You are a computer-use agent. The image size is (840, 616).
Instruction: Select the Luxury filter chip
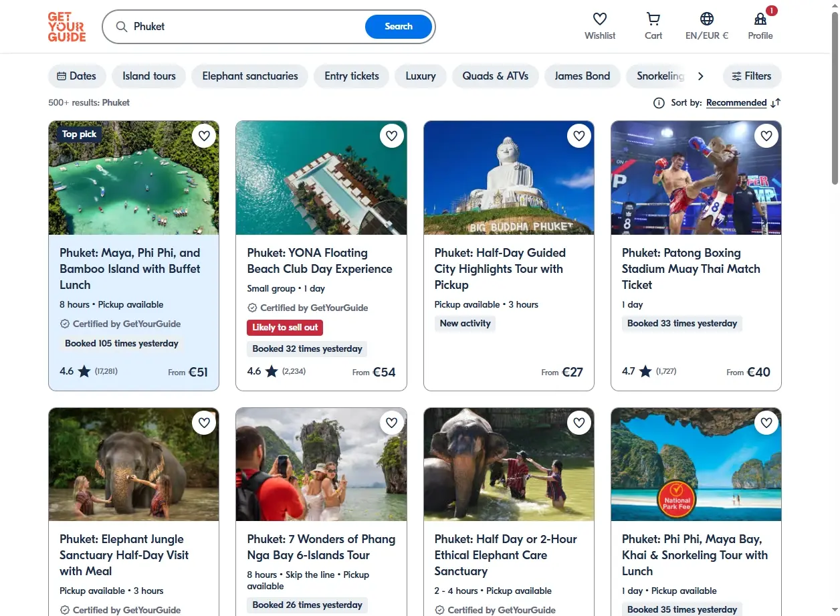[421, 76]
